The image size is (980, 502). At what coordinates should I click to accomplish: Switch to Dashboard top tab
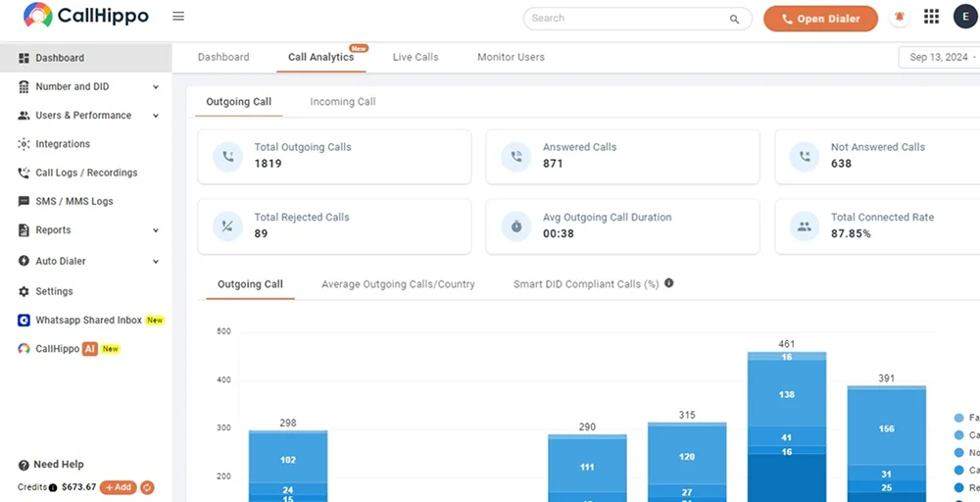(x=223, y=57)
